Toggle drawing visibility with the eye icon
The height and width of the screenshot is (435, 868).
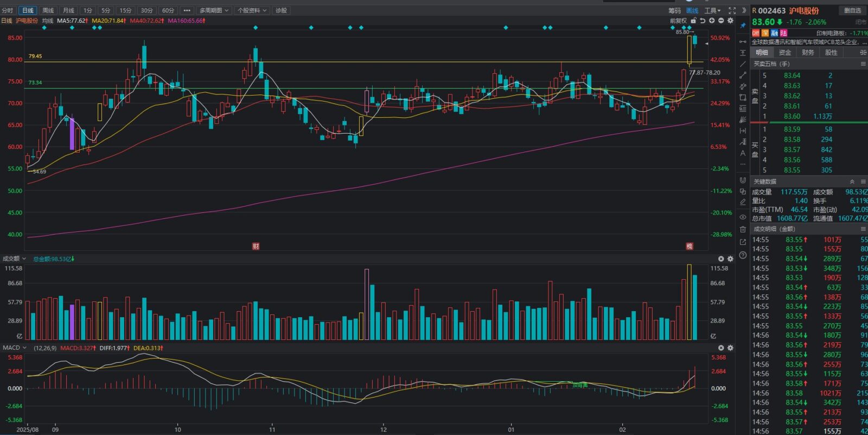click(x=743, y=217)
